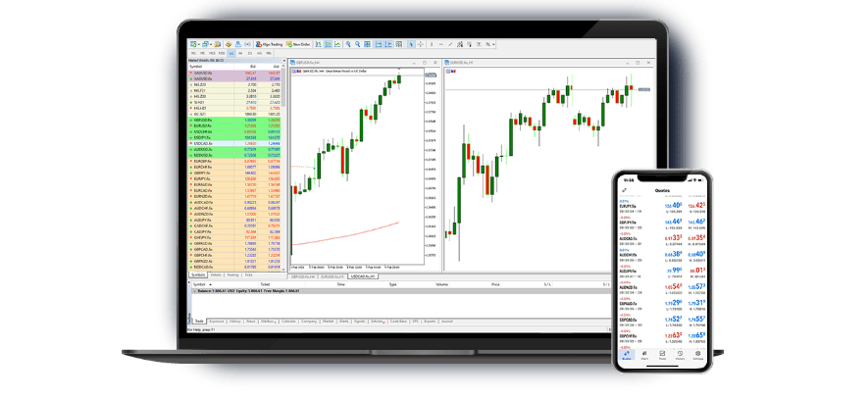This screenshot has width=868, height=399.
Task: Select the M1 timeframe button
Action: click(194, 53)
